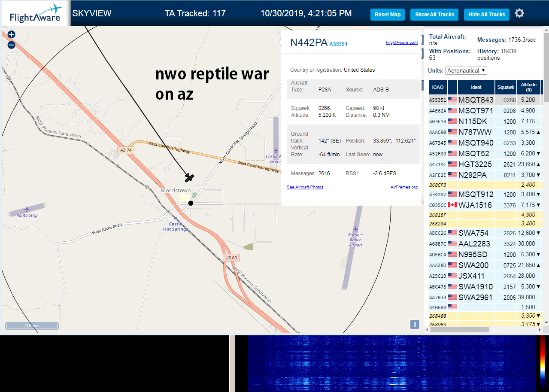Click the Morristown map label
549x392 pixels.
(176, 191)
